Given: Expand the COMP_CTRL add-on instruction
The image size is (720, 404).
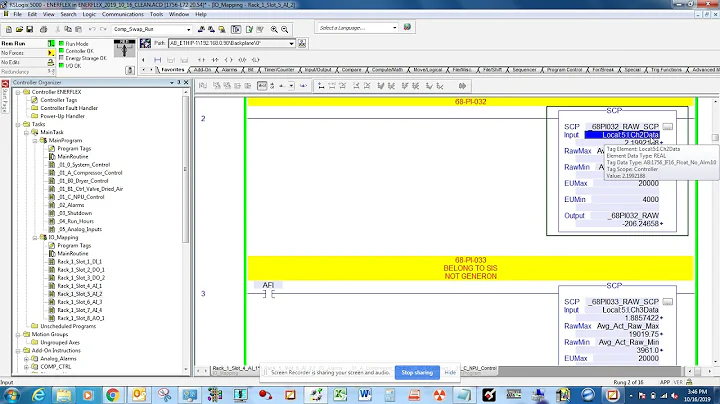Looking at the screenshot, I should [26, 367].
